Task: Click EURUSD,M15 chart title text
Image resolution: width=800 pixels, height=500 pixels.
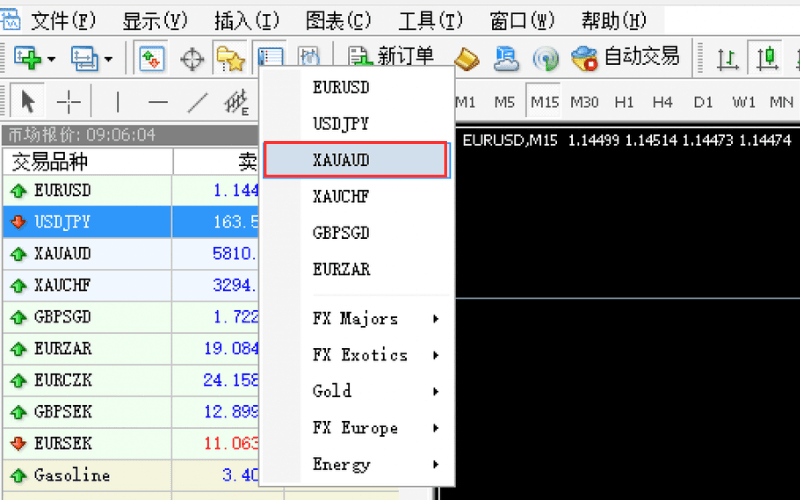Action: 510,140
